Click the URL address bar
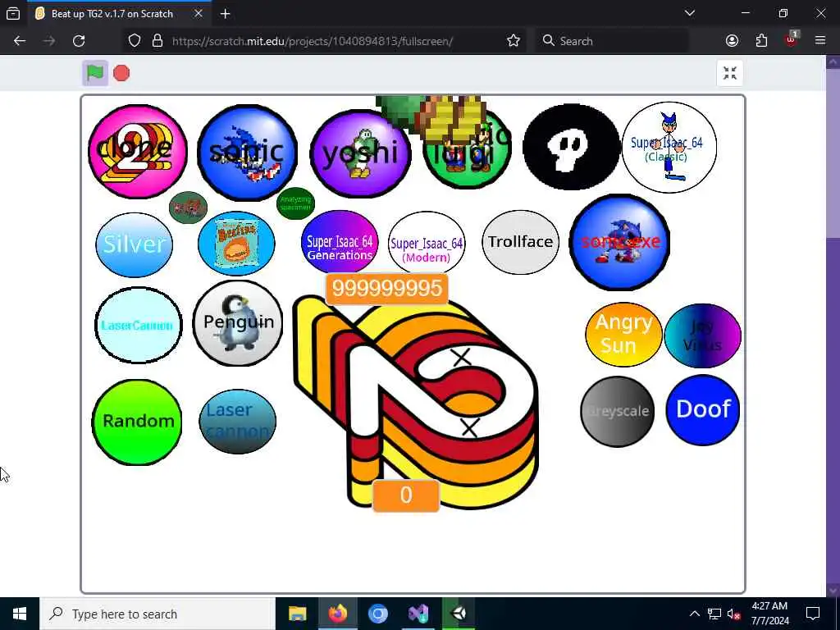The height and width of the screenshot is (630, 840). click(312, 41)
